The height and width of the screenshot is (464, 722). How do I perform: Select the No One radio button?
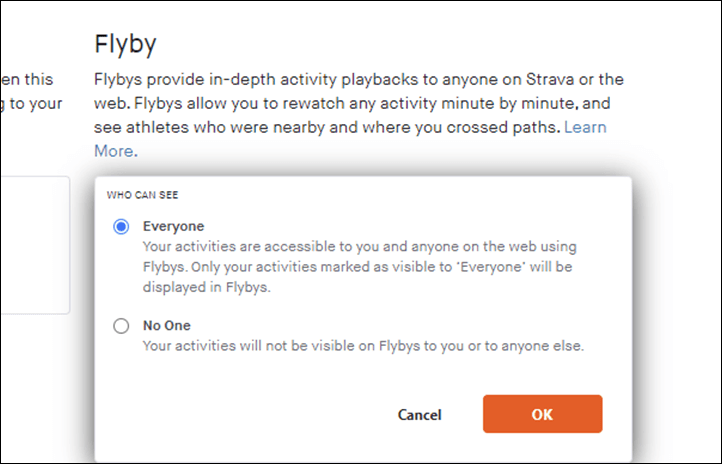pyautogui.click(x=121, y=326)
